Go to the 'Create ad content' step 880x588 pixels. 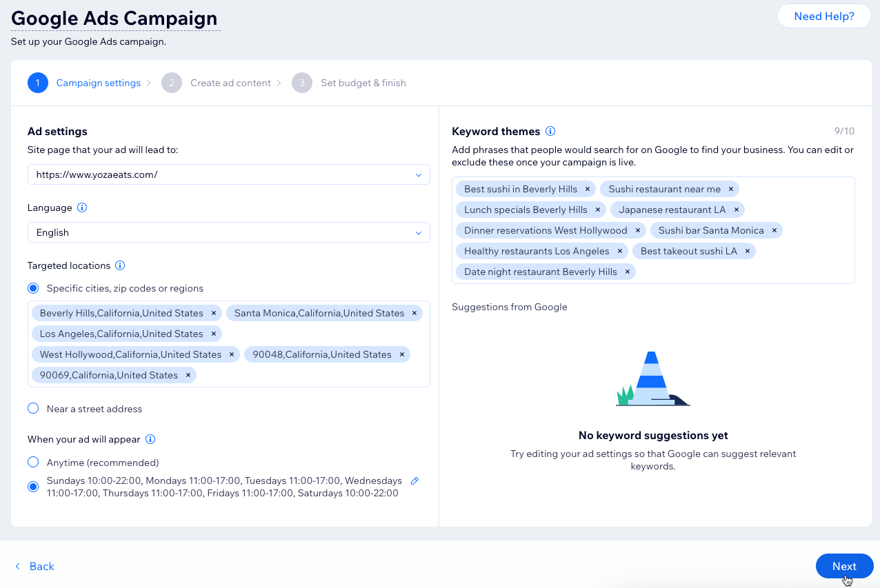click(230, 83)
